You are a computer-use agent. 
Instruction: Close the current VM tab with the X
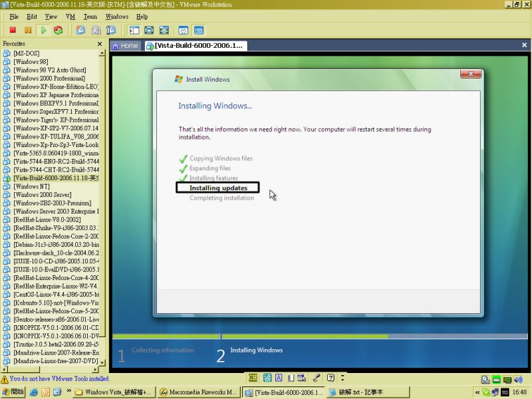click(524, 45)
